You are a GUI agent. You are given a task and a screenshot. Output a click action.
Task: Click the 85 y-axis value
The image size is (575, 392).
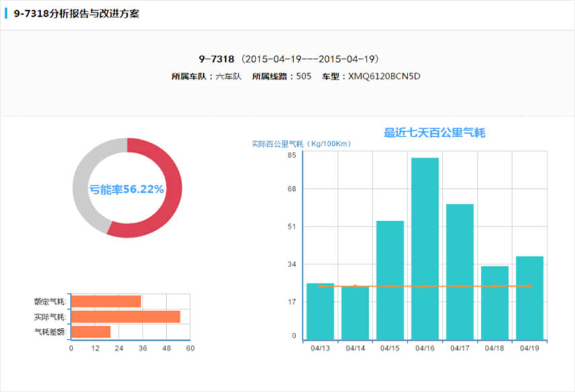click(291, 155)
